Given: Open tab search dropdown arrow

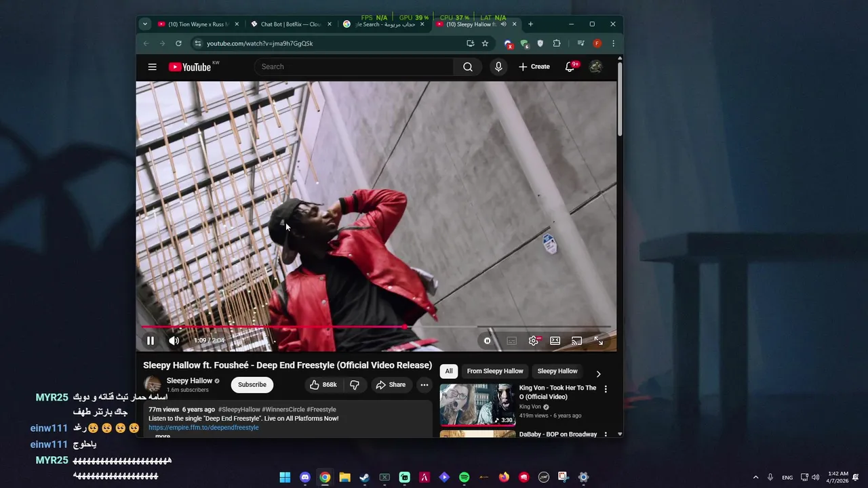Looking at the screenshot, I should click(x=144, y=24).
